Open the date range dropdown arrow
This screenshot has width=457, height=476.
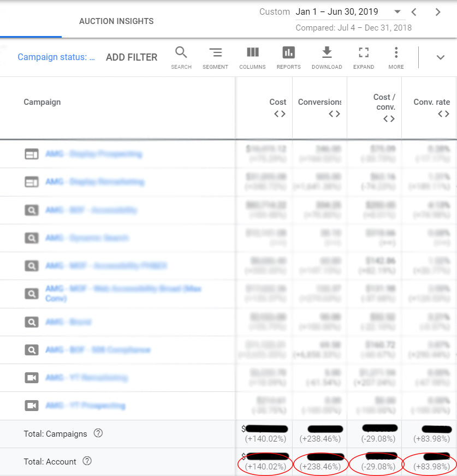tap(397, 12)
